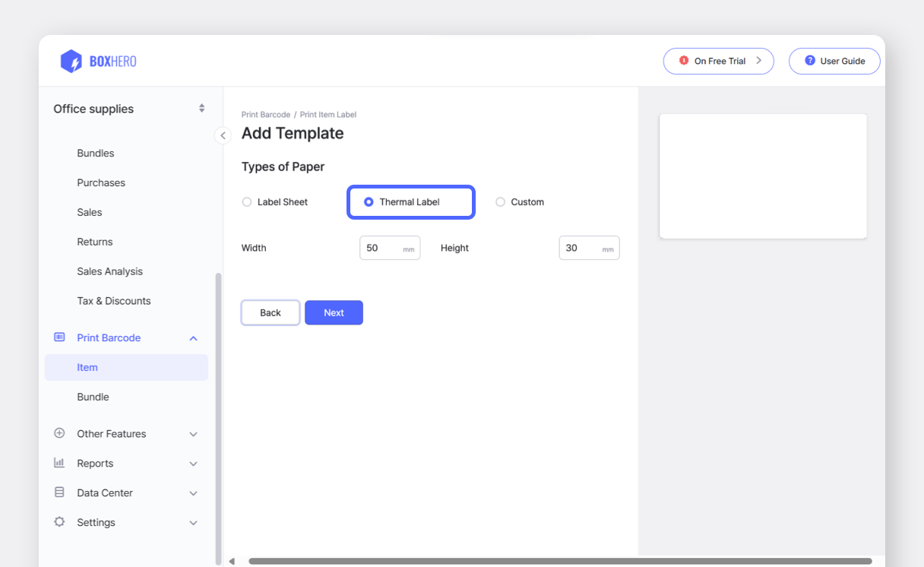Click the Reports bar chart icon
The height and width of the screenshot is (567, 924).
tap(59, 463)
